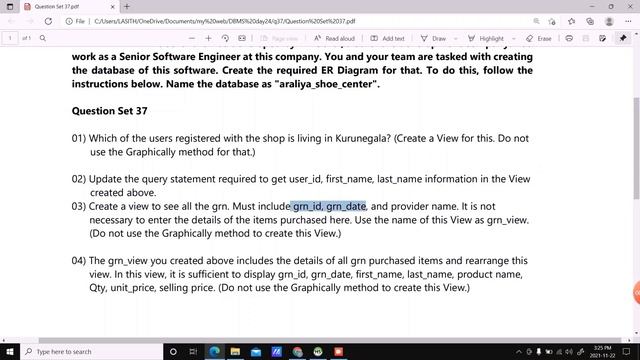Screen dimensions: 640x360
Task: Open the tab actions menu icon
Action: tap(10, 7)
